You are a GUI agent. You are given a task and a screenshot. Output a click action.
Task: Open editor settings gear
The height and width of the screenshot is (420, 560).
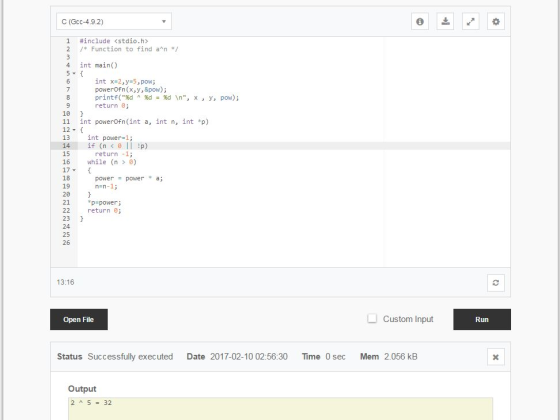[x=496, y=22]
